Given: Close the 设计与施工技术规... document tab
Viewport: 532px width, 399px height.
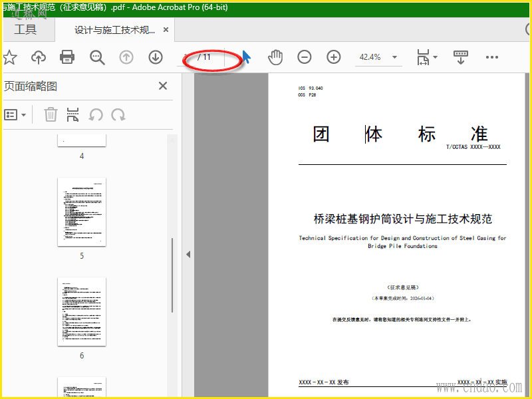Looking at the screenshot, I should pyautogui.click(x=166, y=30).
